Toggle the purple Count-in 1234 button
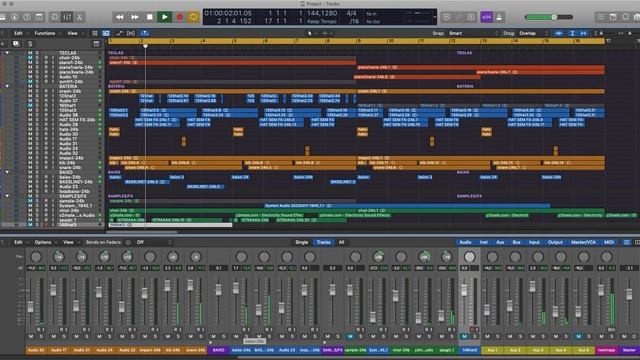Image resolution: width=640 pixels, height=360 pixels. click(487, 17)
